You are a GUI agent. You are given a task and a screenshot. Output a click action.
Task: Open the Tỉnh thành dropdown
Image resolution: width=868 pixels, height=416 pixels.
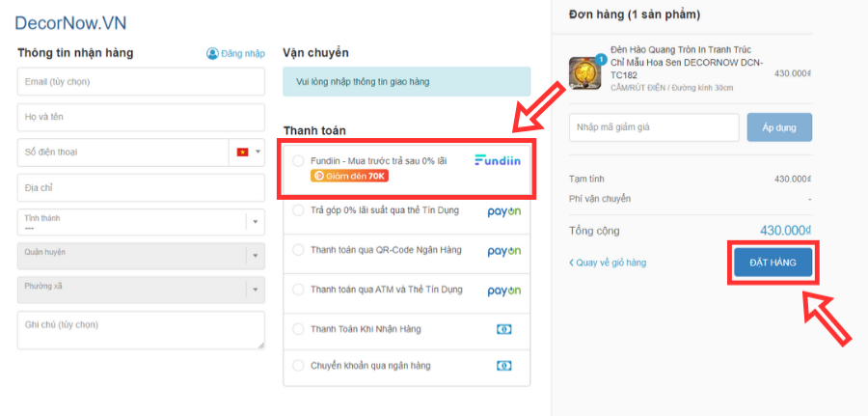click(x=141, y=222)
